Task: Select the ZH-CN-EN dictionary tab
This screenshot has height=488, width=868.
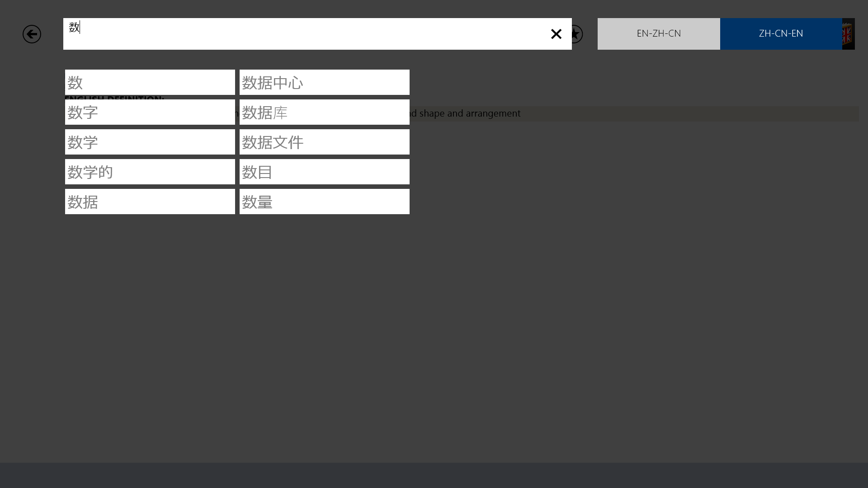Action: [781, 34]
